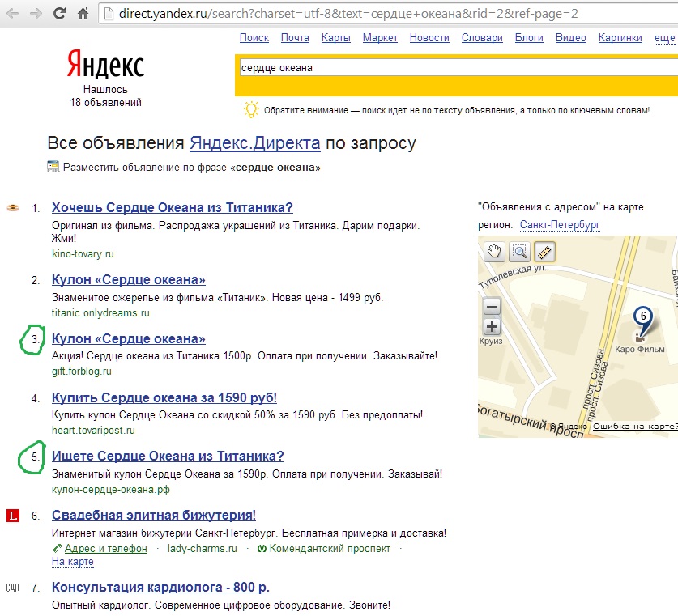Open the Карты navigation link
678x616 pixels.
pyautogui.click(x=336, y=38)
